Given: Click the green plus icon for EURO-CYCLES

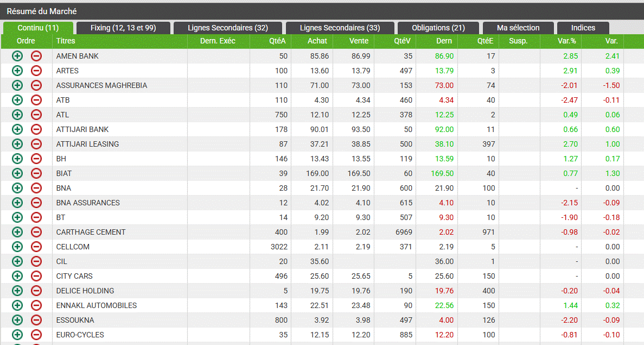Looking at the screenshot, I should pyautogui.click(x=17, y=335).
